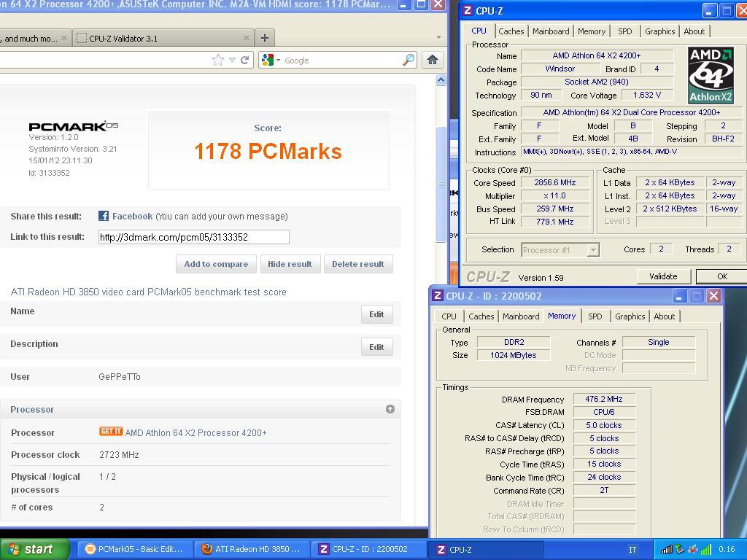
Task: Click the CPU-Z title bar icon
Action: (x=468, y=10)
